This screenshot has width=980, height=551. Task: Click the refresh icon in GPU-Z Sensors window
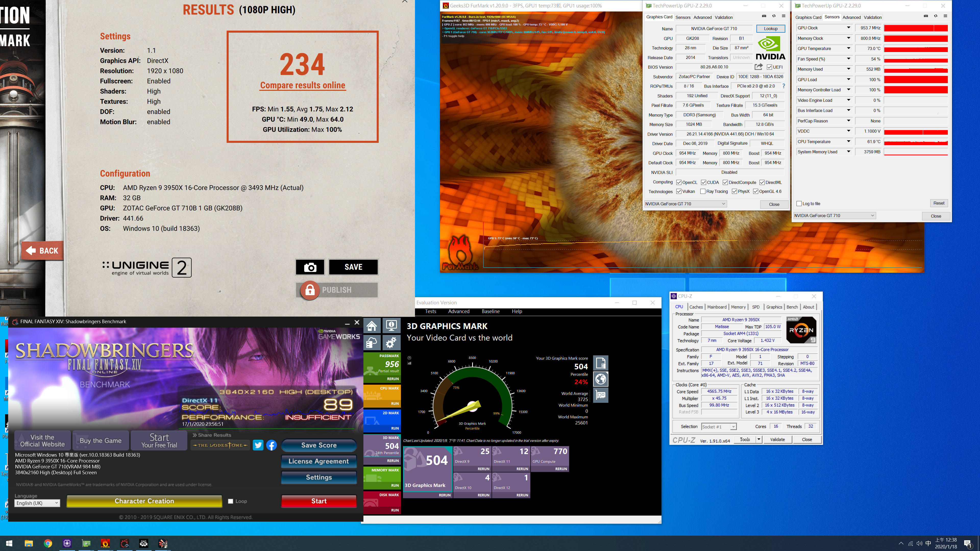click(x=936, y=16)
